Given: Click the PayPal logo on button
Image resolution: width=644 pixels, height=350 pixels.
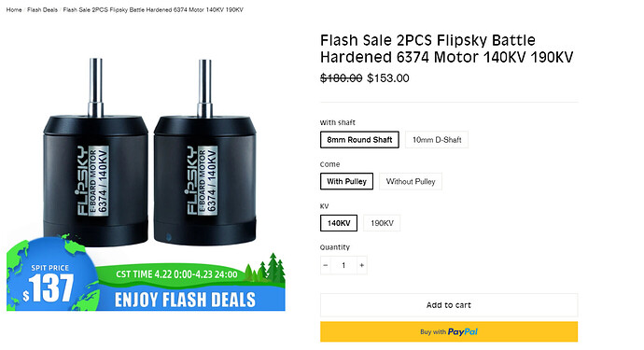Looking at the screenshot, I should pyautogui.click(x=462, y=331).
